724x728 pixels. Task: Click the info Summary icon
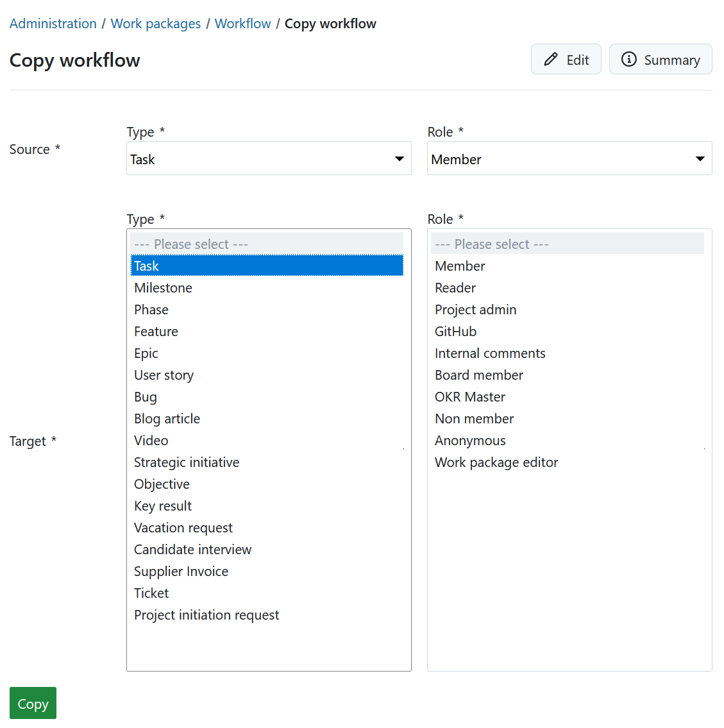(x=629, y=59)
